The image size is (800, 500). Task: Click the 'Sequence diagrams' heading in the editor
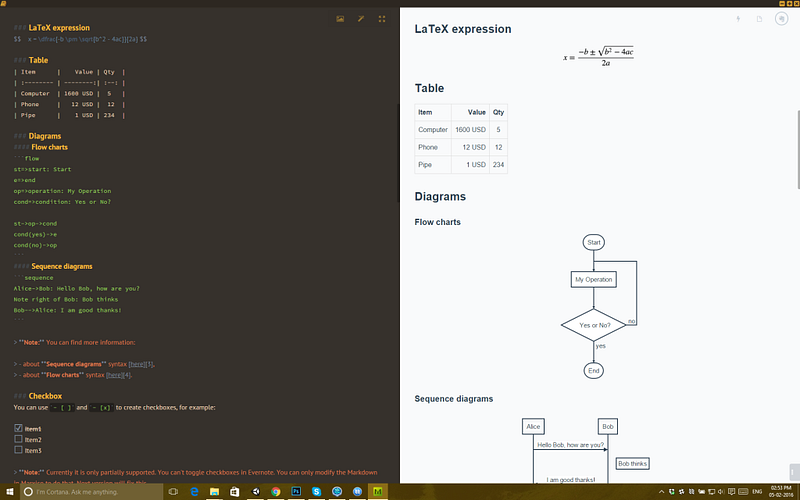coord(62,266)
